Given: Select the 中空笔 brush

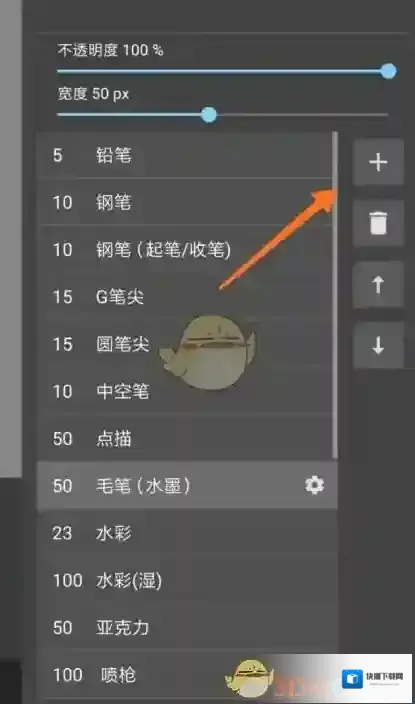Looking at the screenshot, I should [185, 392].
